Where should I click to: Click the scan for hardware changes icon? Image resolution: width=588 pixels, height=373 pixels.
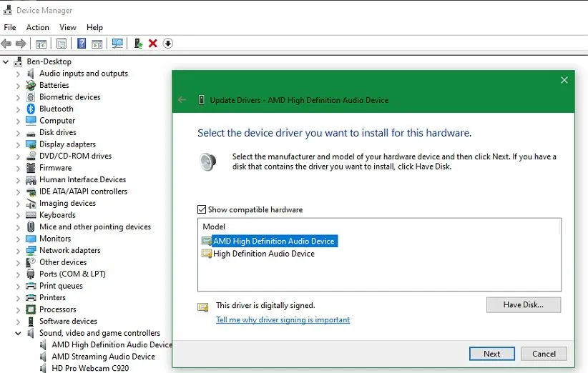point(117,44)
